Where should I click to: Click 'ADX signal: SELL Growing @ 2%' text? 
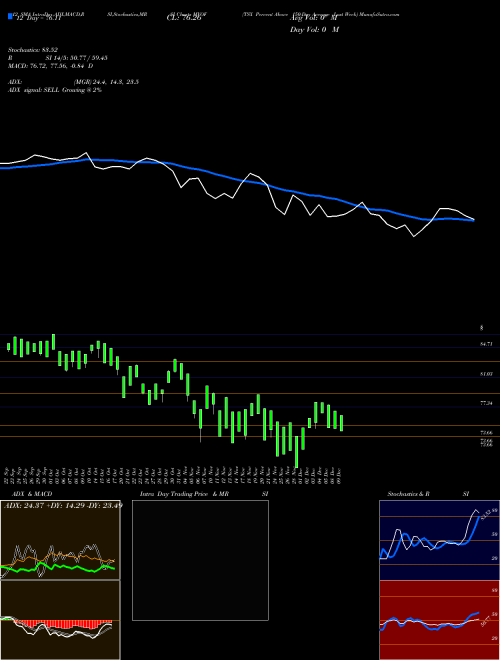[55, 90]
